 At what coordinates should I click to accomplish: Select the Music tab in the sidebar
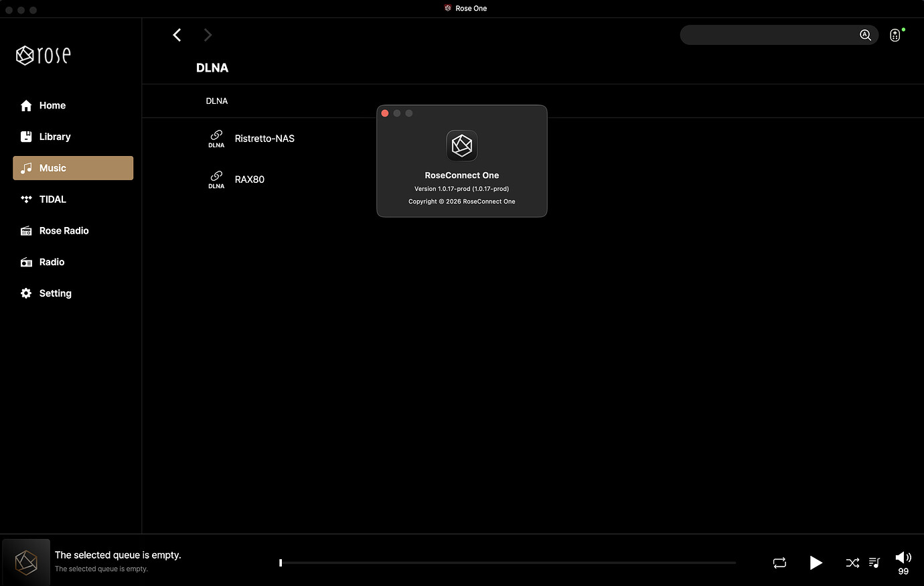pyautogui.click(x=52, y=167)
